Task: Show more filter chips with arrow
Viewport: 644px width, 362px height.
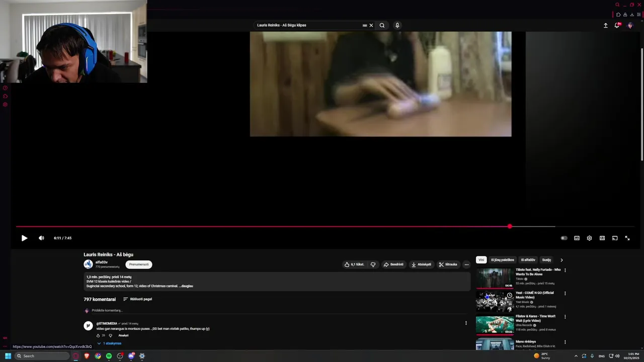Action: (561, 260)
